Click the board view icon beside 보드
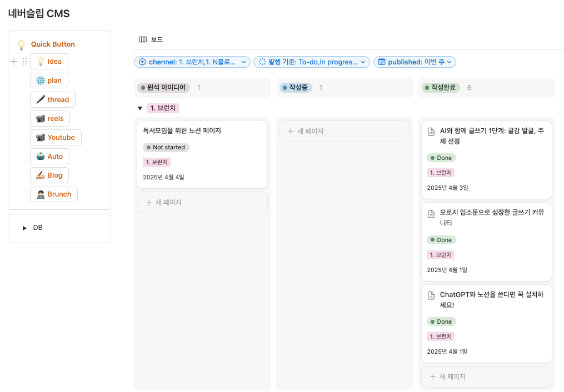Viewport: 564px width, 392px height. 143,39
